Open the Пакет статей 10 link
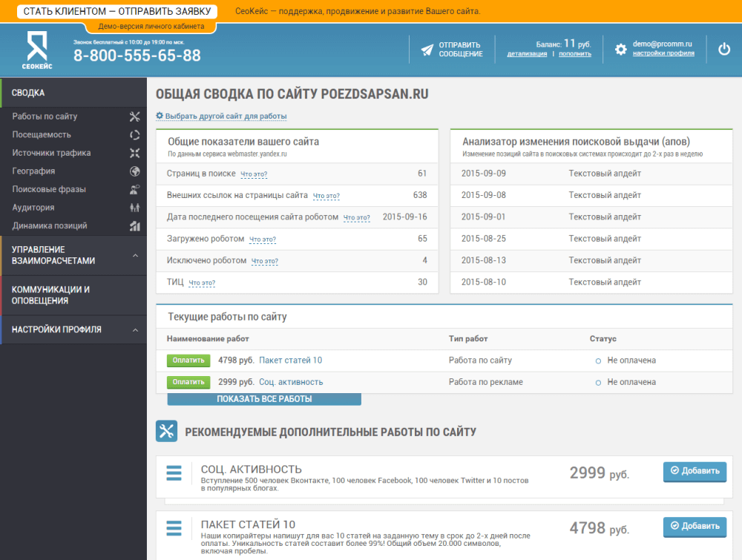 pyautogui.click(x=291, y=360)
